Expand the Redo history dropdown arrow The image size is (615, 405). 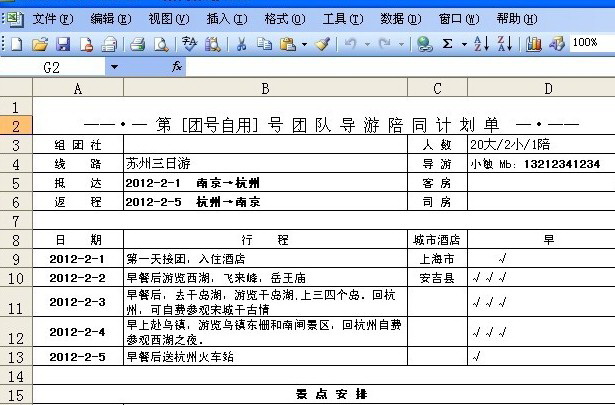pyautogui.click(x=401, y=44)
